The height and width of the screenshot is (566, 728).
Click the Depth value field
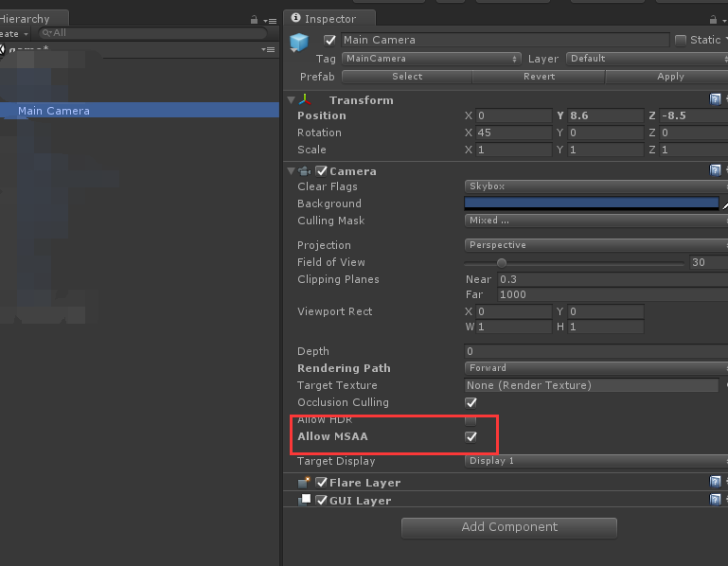[596, 351]
